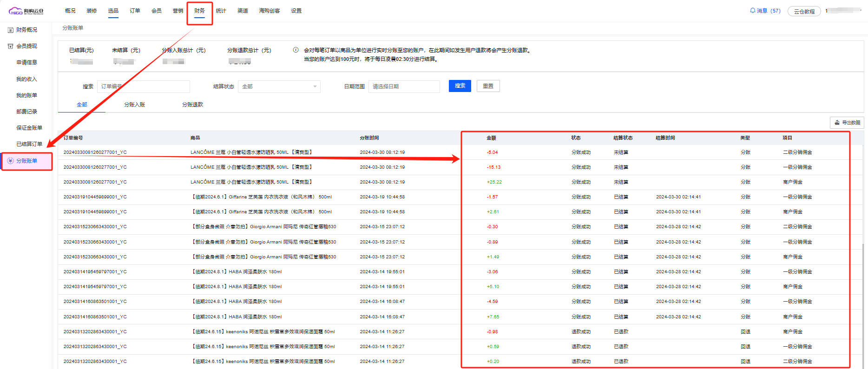Switch to the 分账退款 tab

192,105
